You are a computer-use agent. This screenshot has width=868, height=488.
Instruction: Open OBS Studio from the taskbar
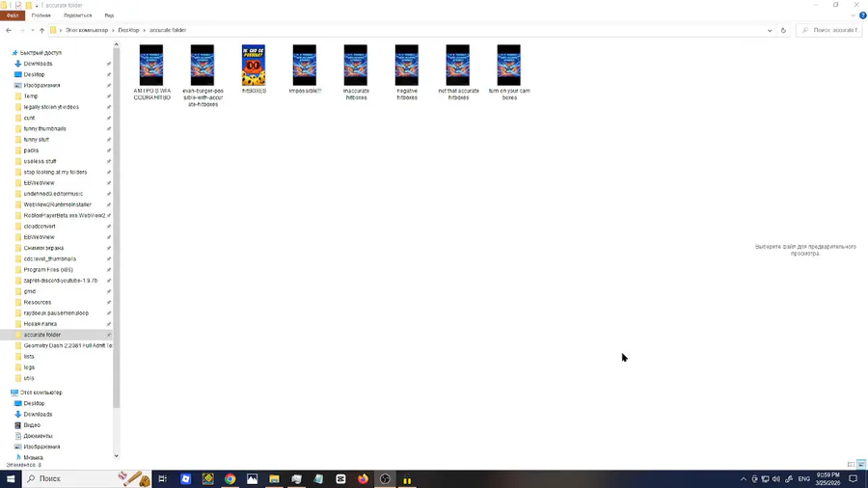pyautogui.click(x=385, y=479)
